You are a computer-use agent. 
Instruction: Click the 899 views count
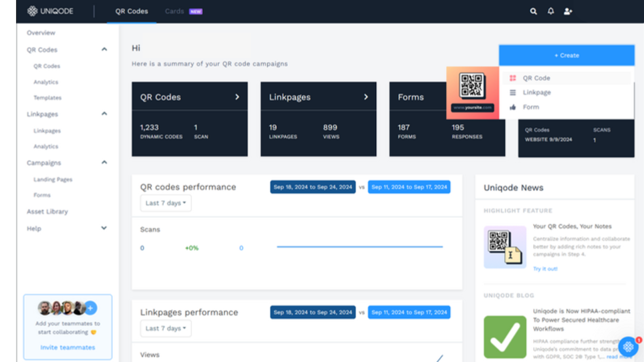(x=330, y=128)
